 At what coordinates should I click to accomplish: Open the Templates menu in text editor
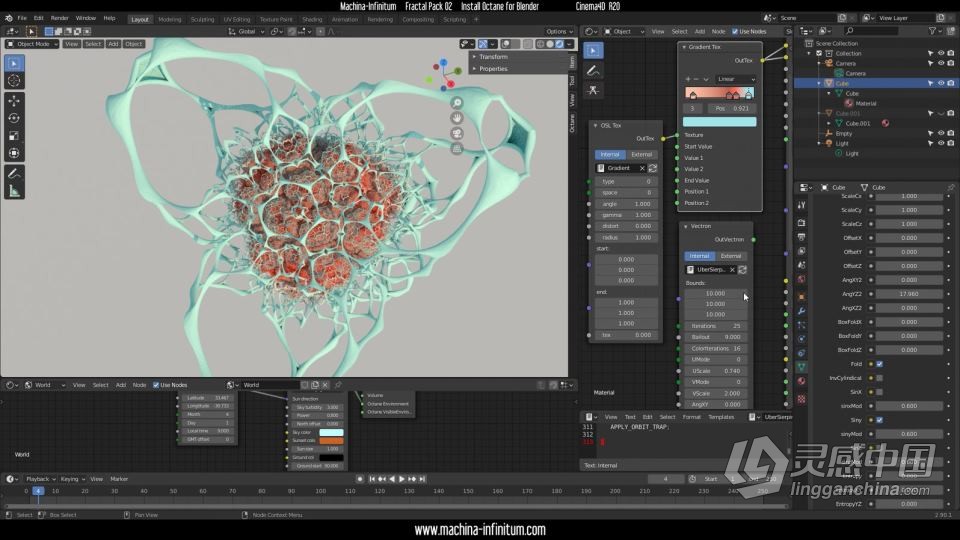(x=721, y=417)
